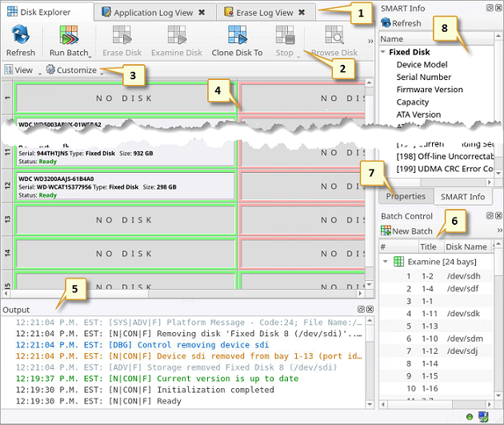Open the View dropdown arrow
This screenshot has width=504, height=425.
(x=40, y=74)
